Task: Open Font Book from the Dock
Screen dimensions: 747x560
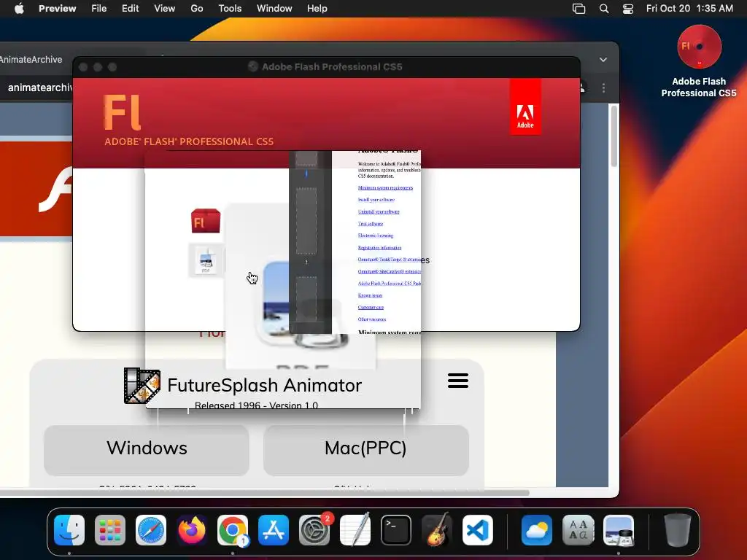Action: click(x=578, y=530)
